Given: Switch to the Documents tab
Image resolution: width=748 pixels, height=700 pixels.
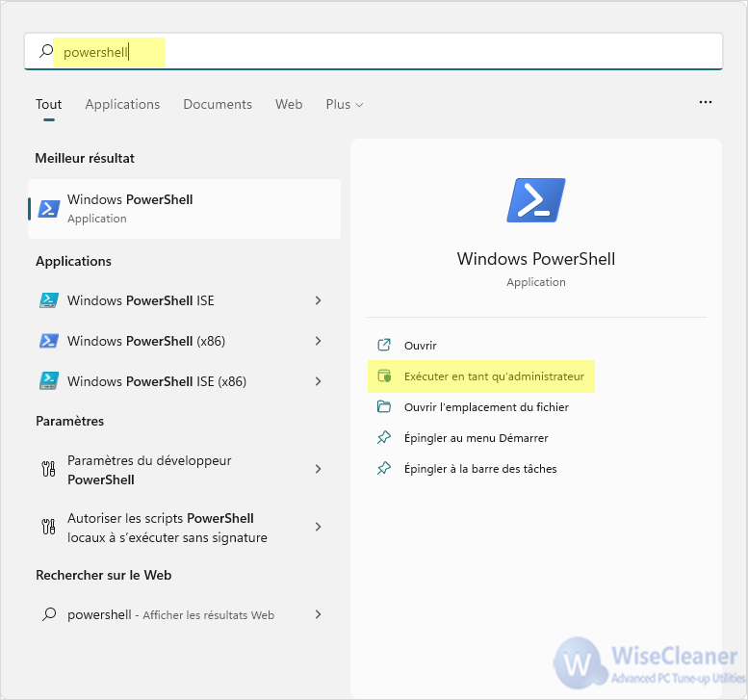Looking at the screenshot, I should point(218,104).
